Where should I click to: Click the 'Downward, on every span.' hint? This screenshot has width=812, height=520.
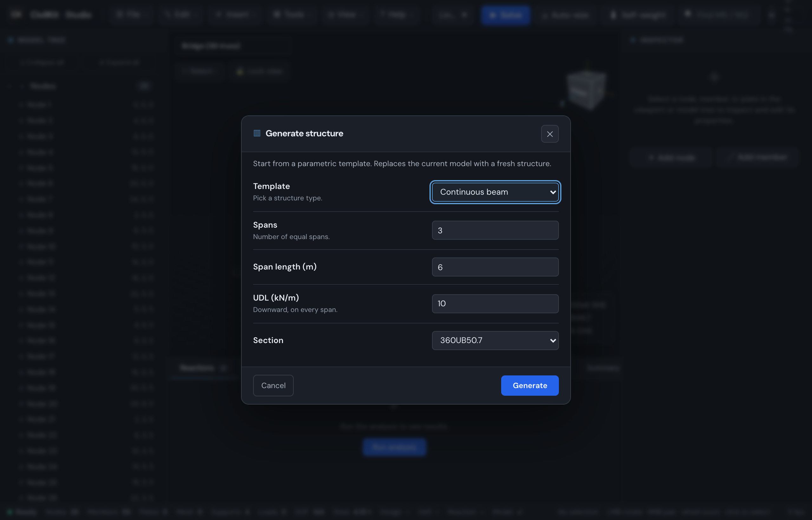[x=295, y=310]
